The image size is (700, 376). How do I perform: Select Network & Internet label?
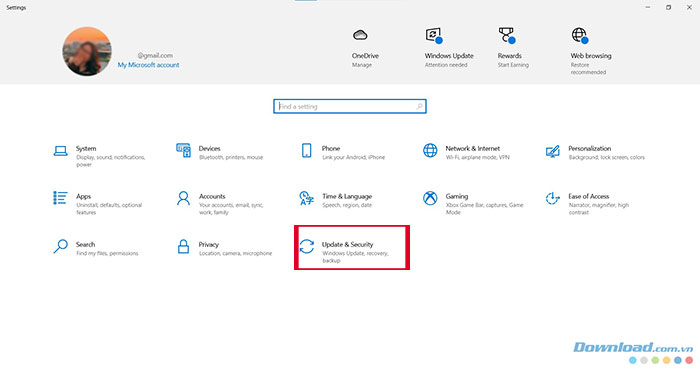point(472,149)
